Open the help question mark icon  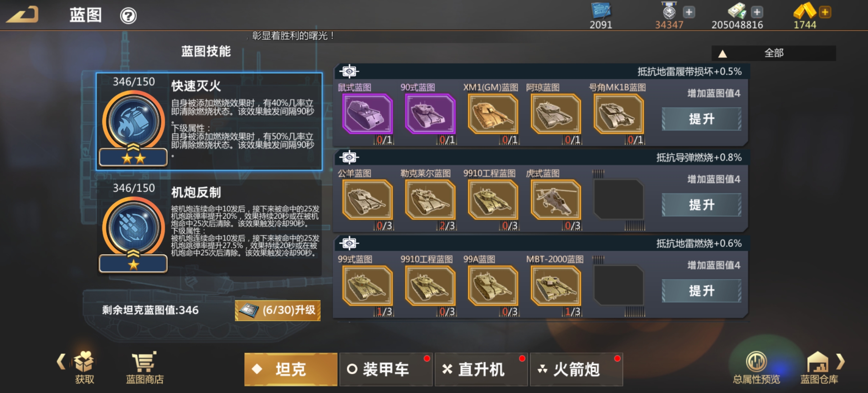point(128,16)
